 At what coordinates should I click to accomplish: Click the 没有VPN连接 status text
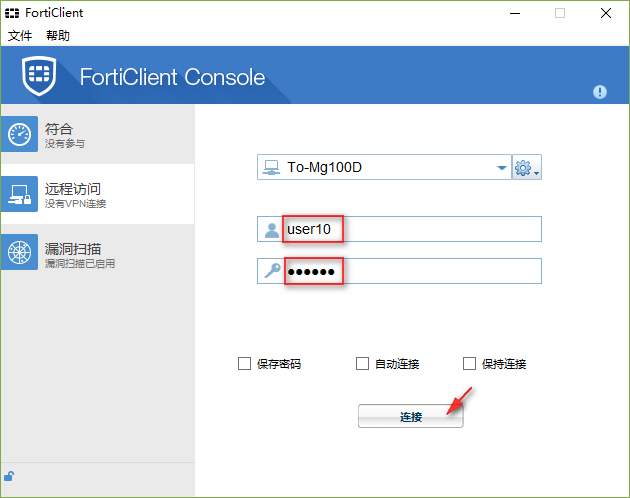75,203
